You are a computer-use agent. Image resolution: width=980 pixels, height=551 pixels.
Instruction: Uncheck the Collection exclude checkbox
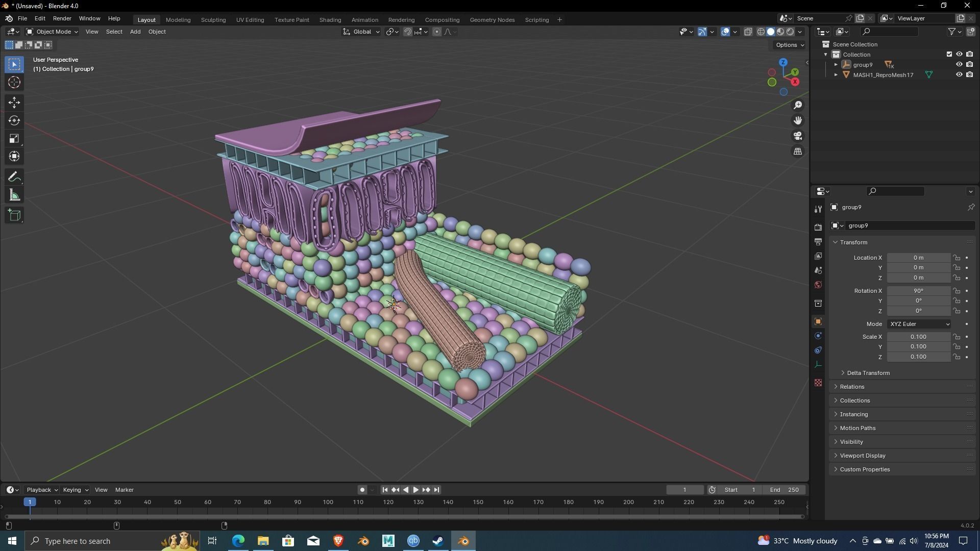(949, 54)
